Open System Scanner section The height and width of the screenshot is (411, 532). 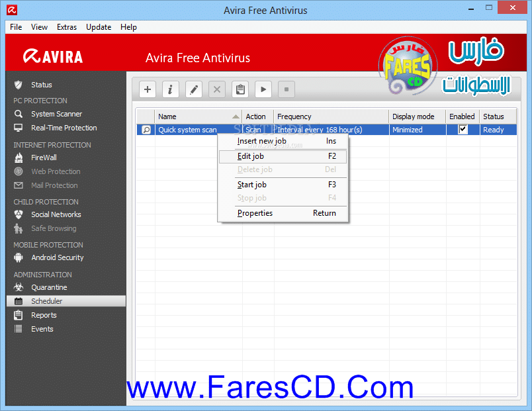point(57,114)
